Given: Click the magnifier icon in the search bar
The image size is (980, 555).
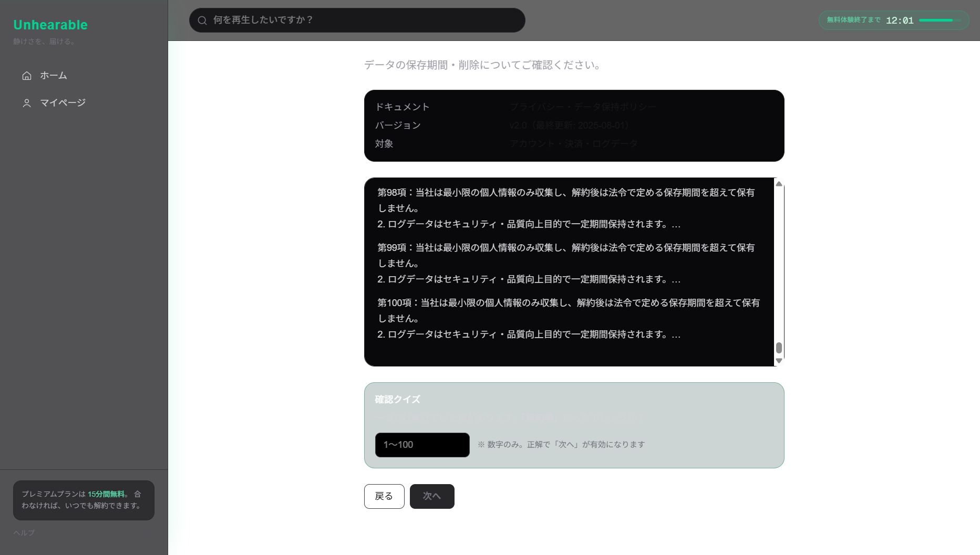Looking at the screenshot, I should (202, 20).
